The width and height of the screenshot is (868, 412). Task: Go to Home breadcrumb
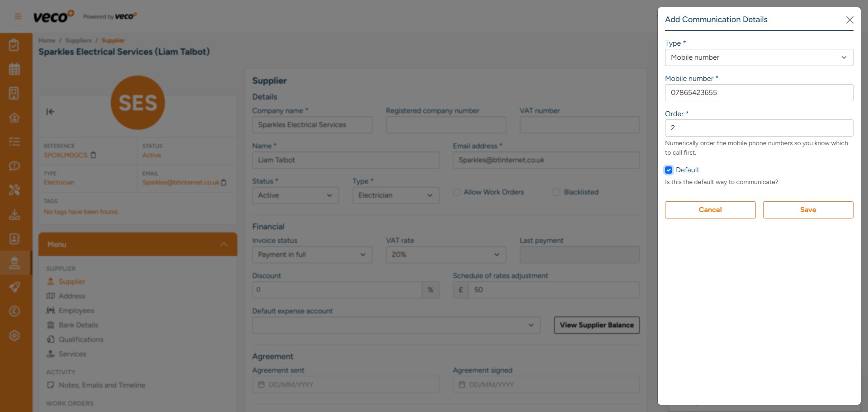coord(47,41)
